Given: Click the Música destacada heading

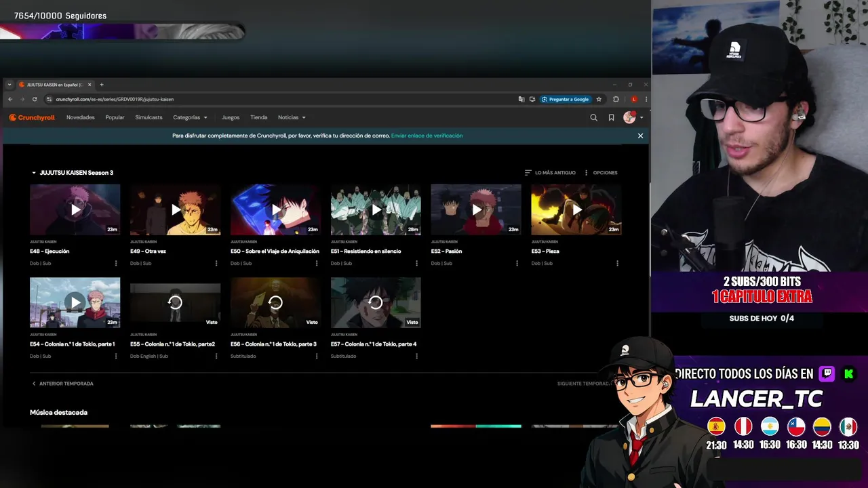Looking at the screenshot, I should 58,412.
